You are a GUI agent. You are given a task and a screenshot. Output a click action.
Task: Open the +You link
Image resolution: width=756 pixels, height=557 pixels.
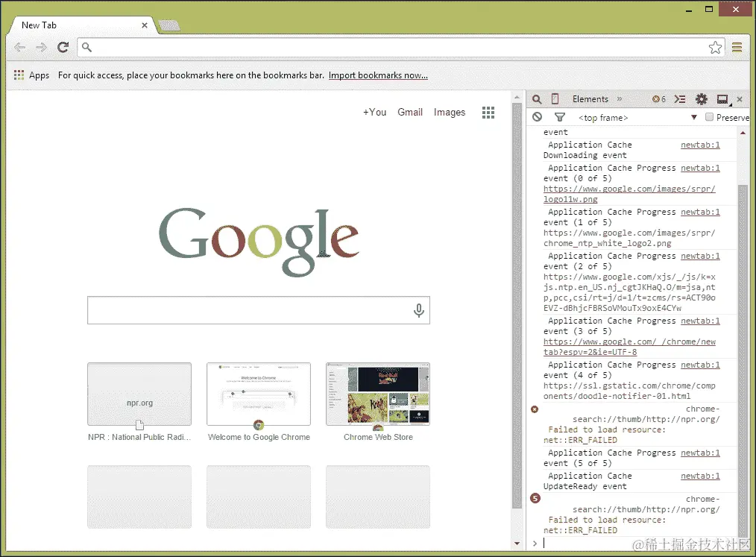tap(374, 113)
